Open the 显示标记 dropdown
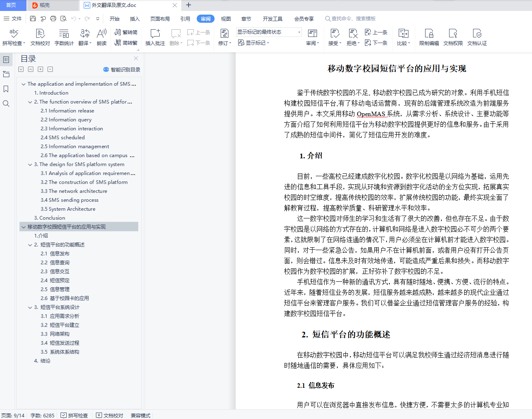This screenshot has width=532, height=419. [254, 43]
